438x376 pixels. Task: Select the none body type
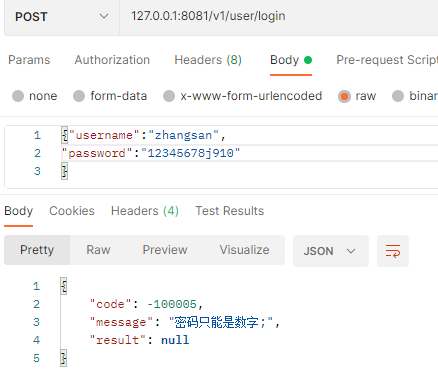35,96
